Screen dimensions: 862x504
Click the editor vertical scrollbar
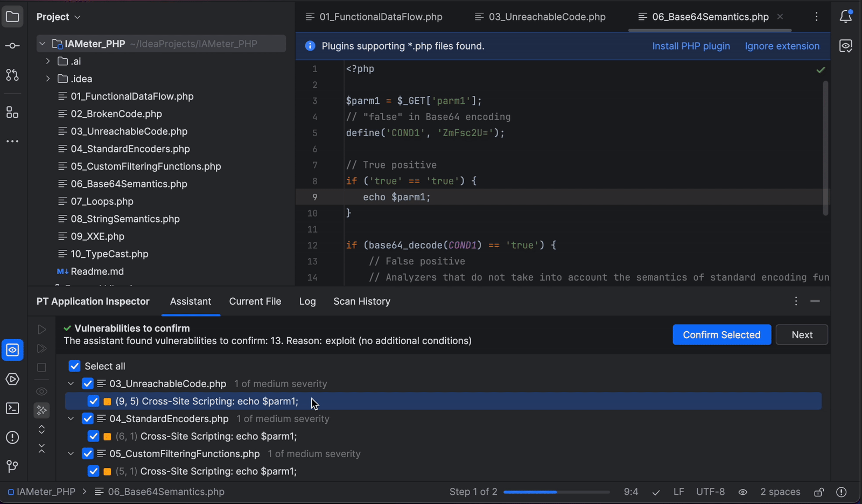[825, 148]
